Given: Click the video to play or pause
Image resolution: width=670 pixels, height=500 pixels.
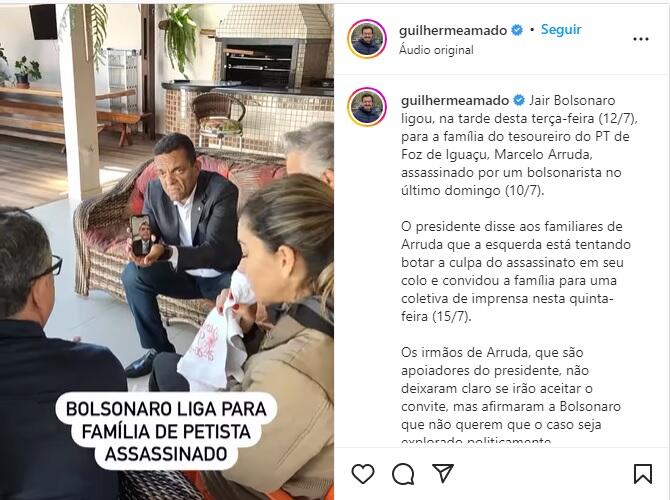Looking at the screenshot, I should point(167,252).
